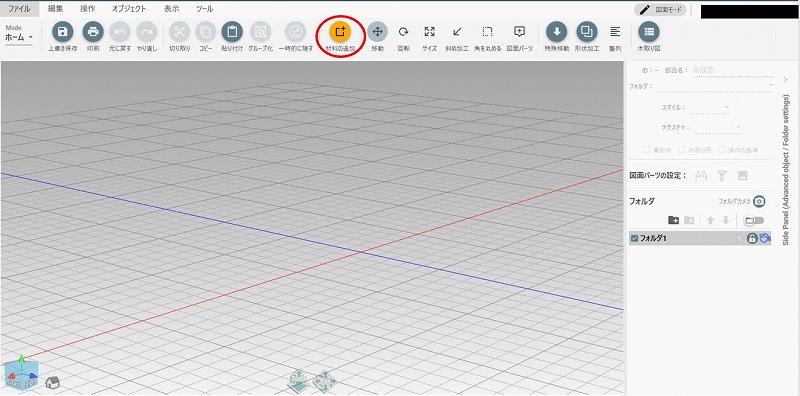The image size is (800, 396).
Task: Click the フォルダカメラ camera icon
Action: (x=759, y=201)
